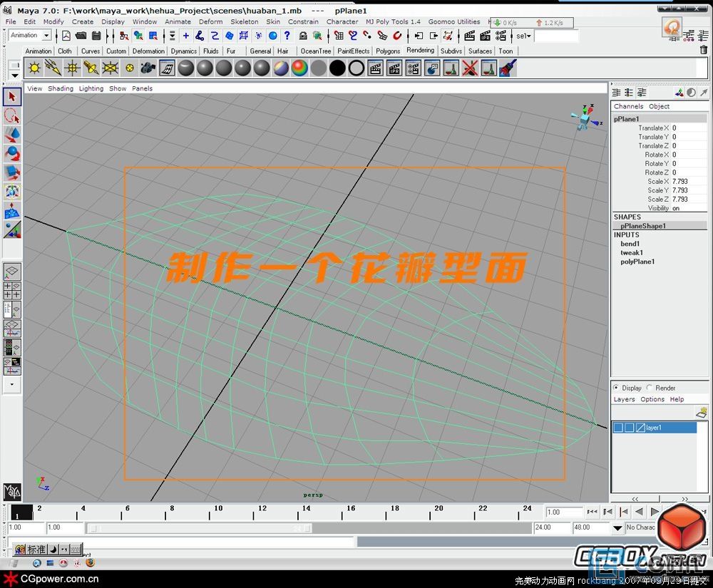Switch to the Polygons shelf tab
Screen dimensions: 713x588
point(388,51)
